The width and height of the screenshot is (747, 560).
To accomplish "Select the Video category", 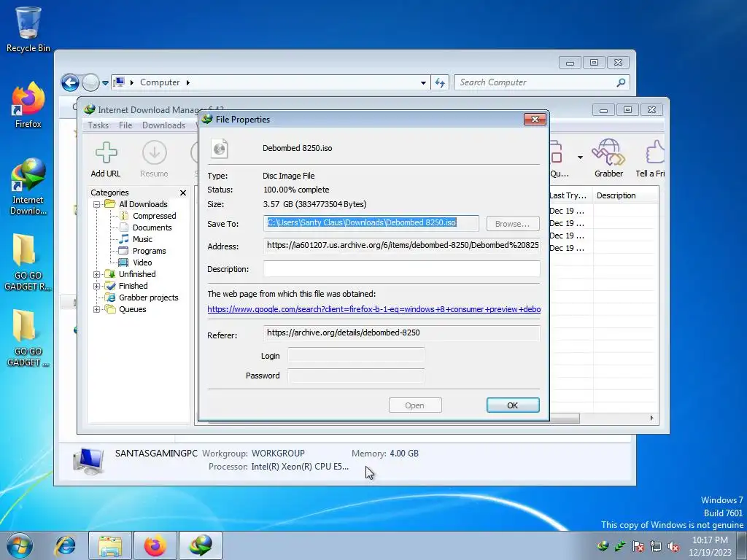I will (135, 262).
